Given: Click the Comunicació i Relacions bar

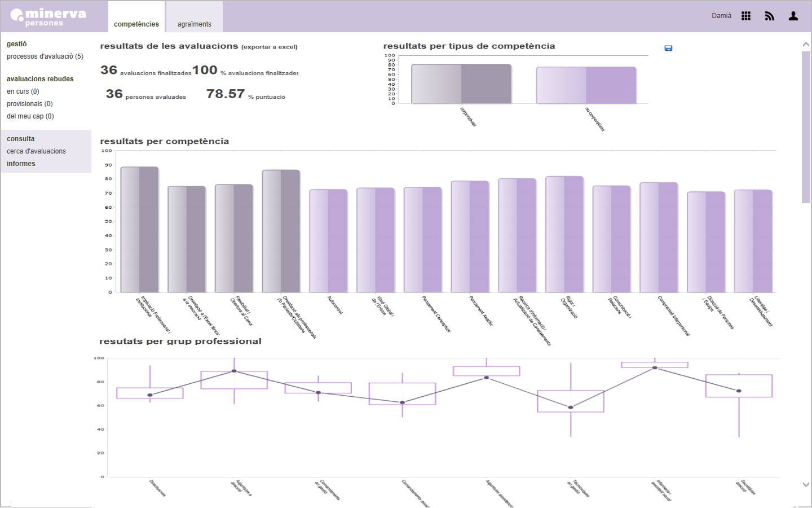Looking at the screenshot, I should coord(612,239).
